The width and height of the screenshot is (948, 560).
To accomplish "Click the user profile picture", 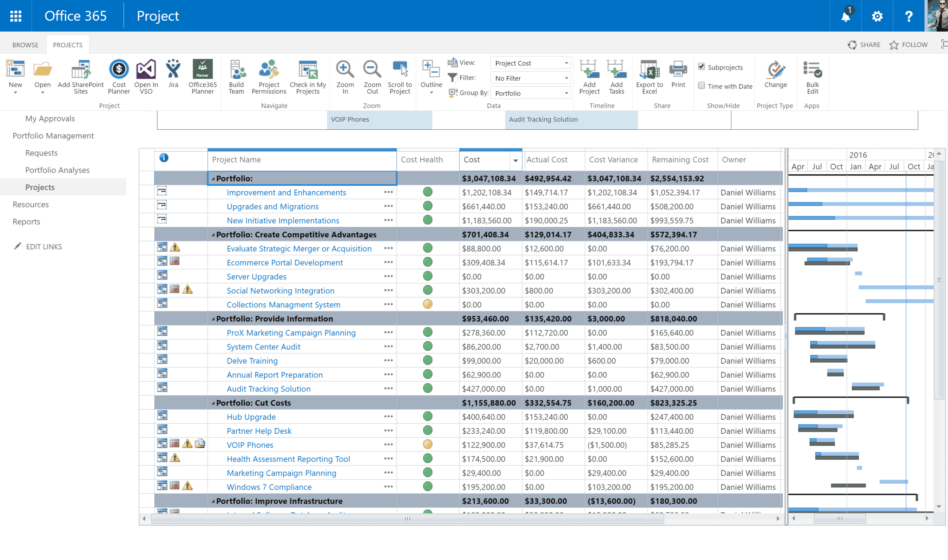I will [938, 16].
